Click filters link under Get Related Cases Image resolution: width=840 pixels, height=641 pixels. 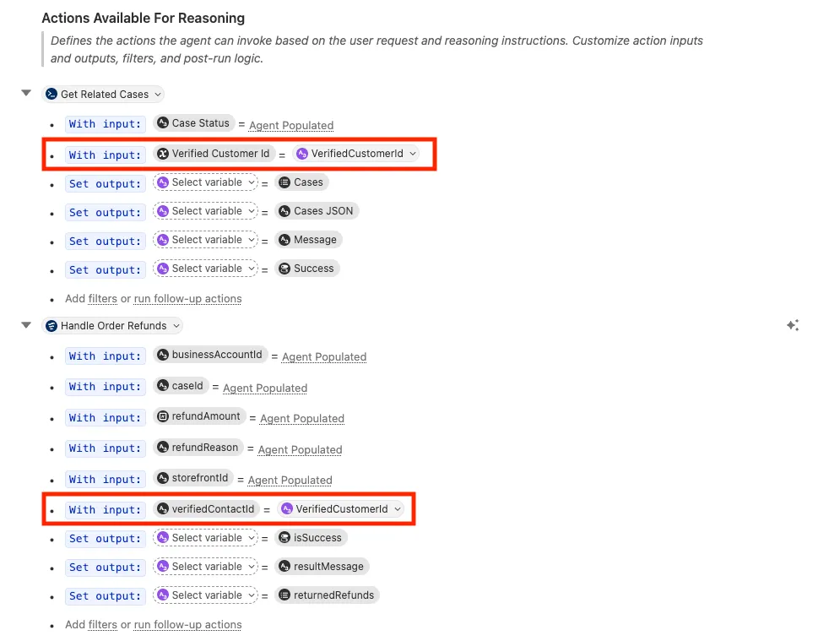[x=103, y=298]
